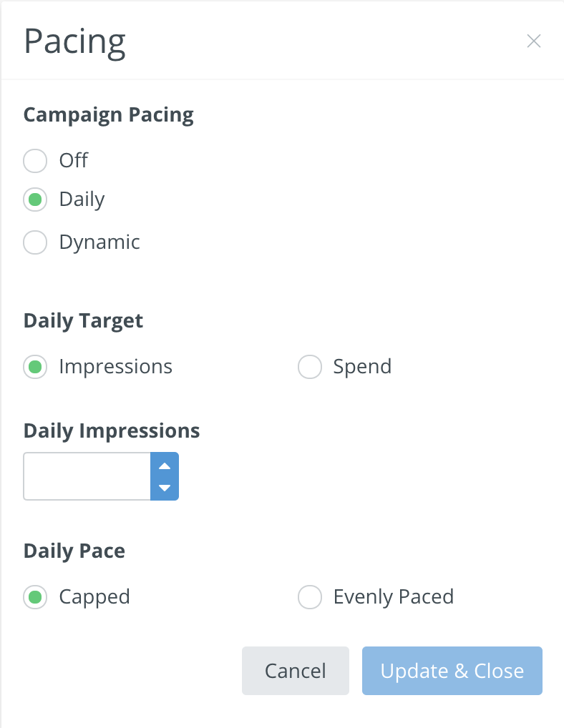Select the Daily pacing radio button circle
564x728 pixels.
[x=35, y=200]
